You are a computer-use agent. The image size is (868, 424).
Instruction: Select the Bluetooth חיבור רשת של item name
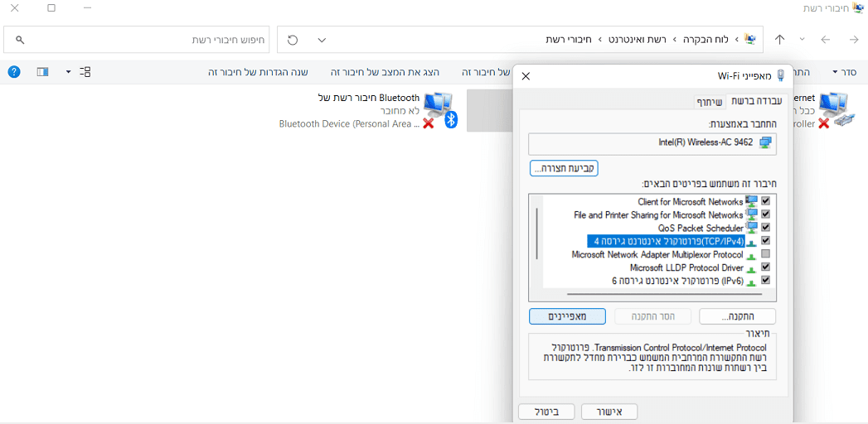coord(369,98)
